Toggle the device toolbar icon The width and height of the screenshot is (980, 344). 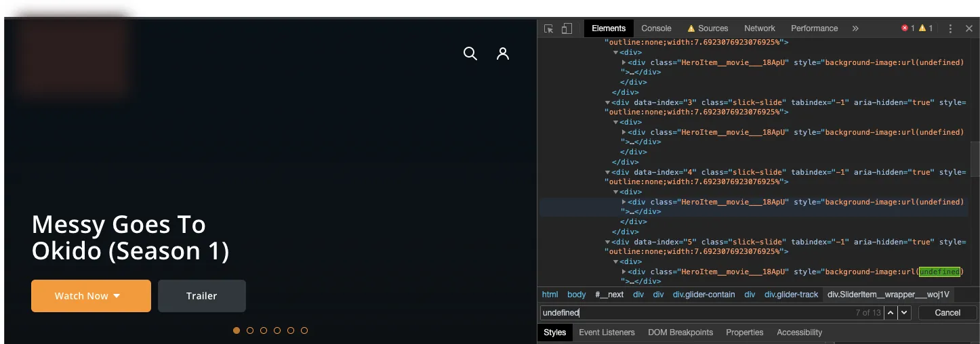(567, 28)
